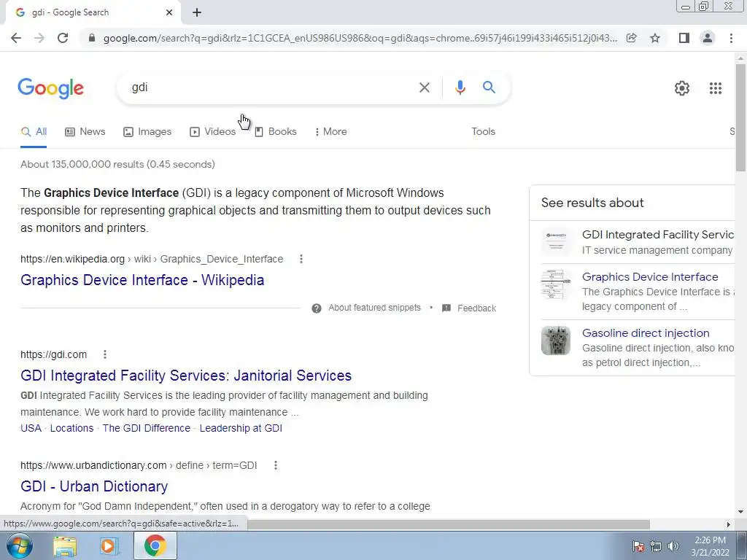747x560 pixels.
Task: Click the share page icon in address bar
Action: pyautogui.click(x=632, y=38)
